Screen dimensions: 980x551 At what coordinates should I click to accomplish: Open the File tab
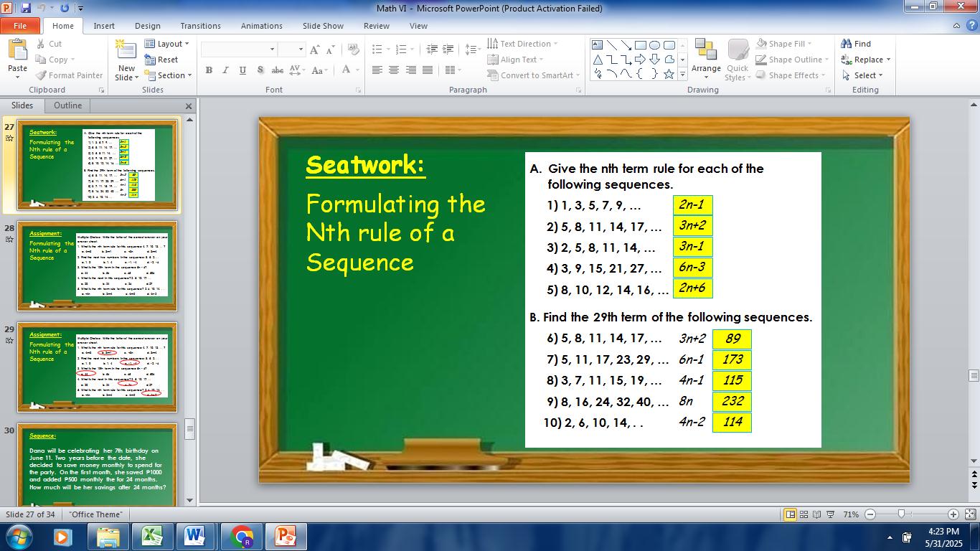point(20,26)
